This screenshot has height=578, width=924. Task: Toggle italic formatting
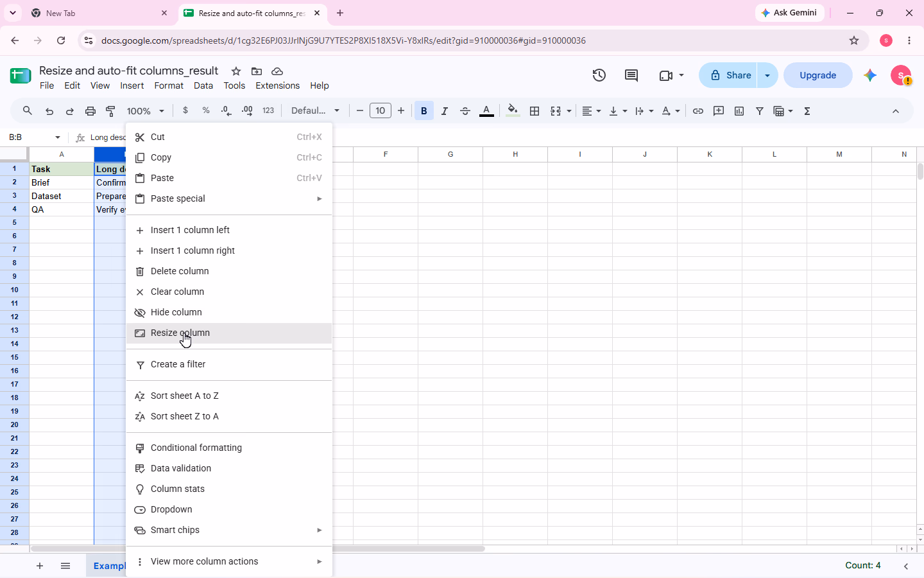tap(444, 111)
